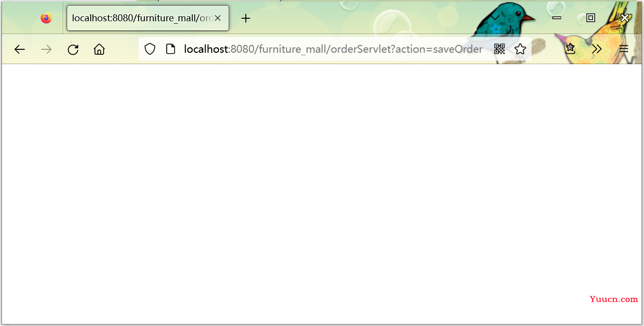Open the shield tracking protection panel
Image resolution: width=644 pixels, height=326 pixels.
pos(150,49)
